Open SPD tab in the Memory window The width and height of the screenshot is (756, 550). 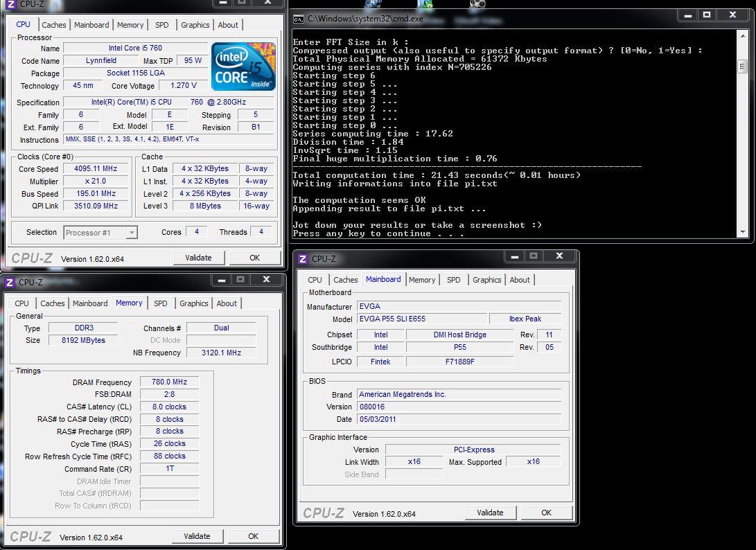coord(161,303)
